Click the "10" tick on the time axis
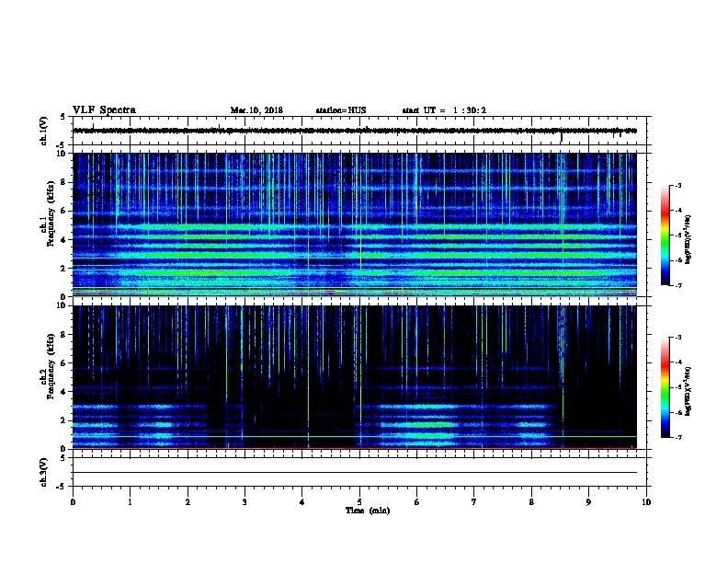 click(646, 502)
